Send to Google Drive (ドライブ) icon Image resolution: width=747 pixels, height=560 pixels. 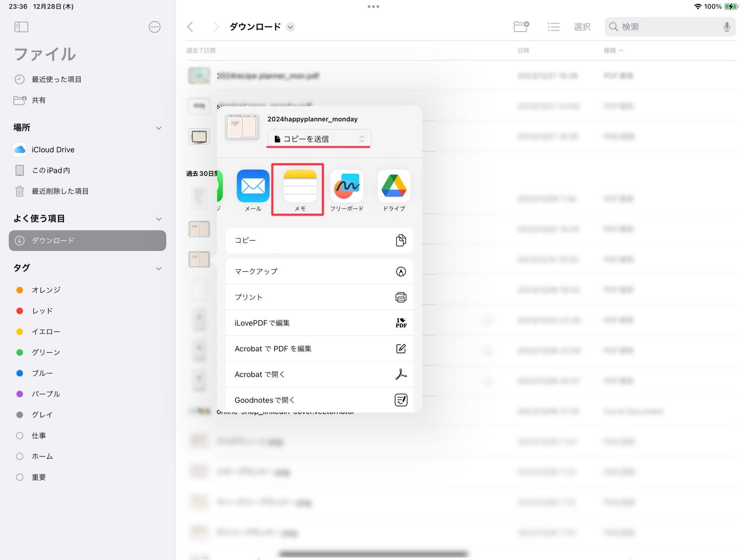click(x=394, y=186)
